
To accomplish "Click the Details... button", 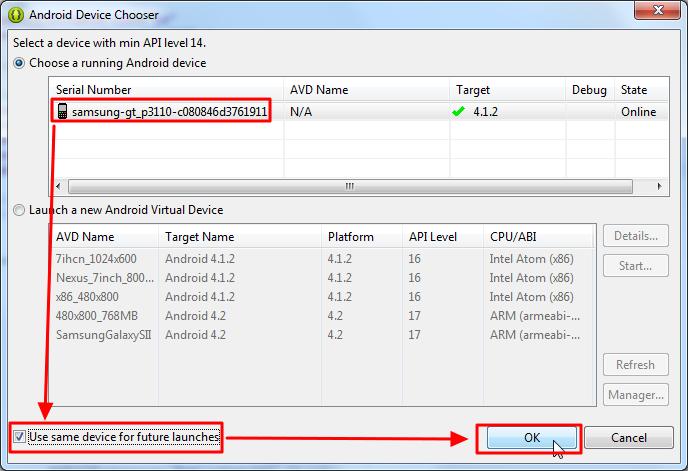I will pyautogui.click(x=636, y=236).
